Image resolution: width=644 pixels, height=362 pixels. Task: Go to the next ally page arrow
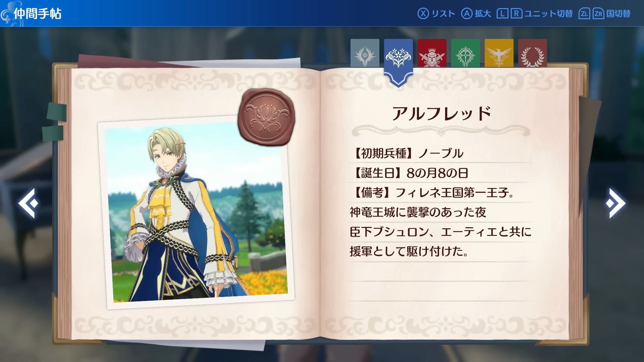tap(615, 203)
